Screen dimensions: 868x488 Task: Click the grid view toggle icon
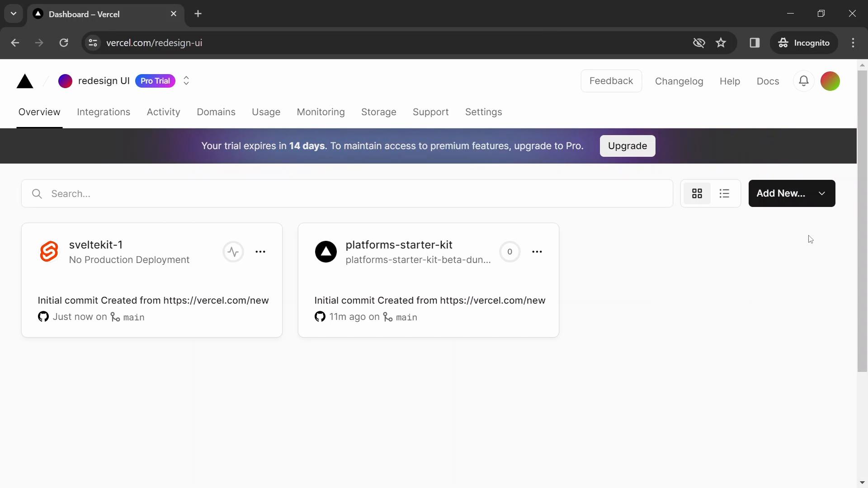coord(697,193)
